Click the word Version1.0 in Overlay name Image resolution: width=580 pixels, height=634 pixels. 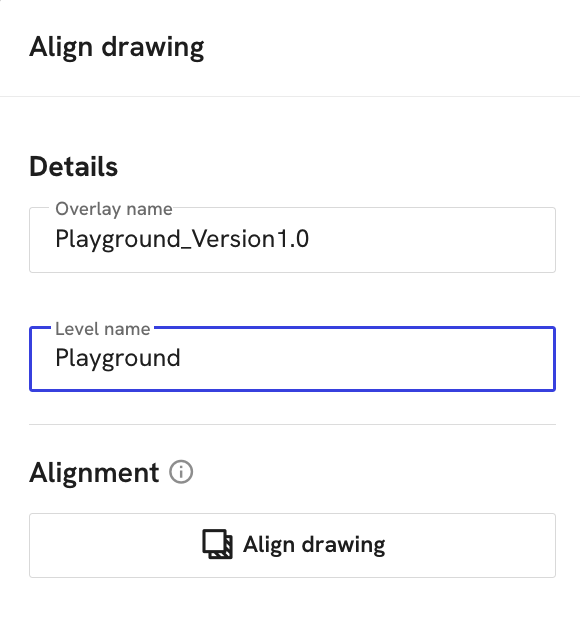[x=251, y=239]
